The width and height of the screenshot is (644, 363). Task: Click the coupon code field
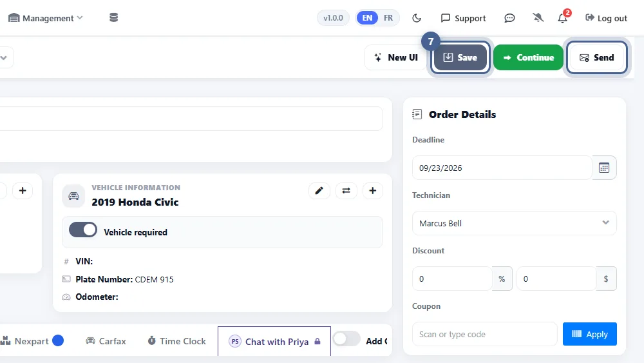pos(485,334)
